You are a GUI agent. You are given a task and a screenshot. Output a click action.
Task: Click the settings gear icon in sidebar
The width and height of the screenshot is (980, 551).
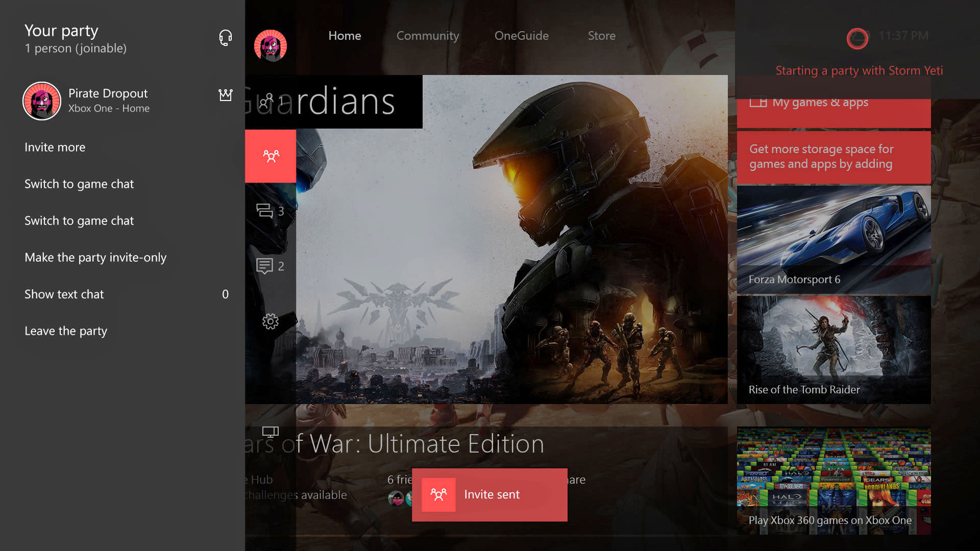coord(270,321)
